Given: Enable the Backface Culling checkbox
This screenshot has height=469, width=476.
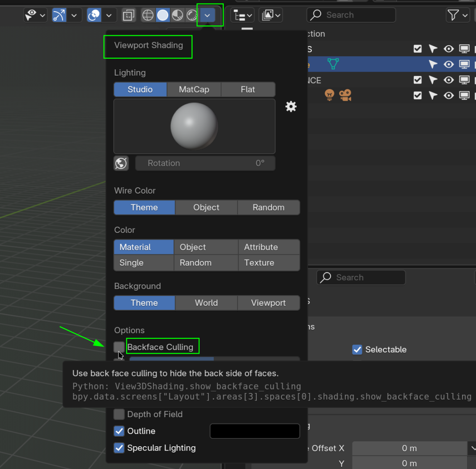Looking at the screenshot, I should pyautogui.click(x=119, y=347).
